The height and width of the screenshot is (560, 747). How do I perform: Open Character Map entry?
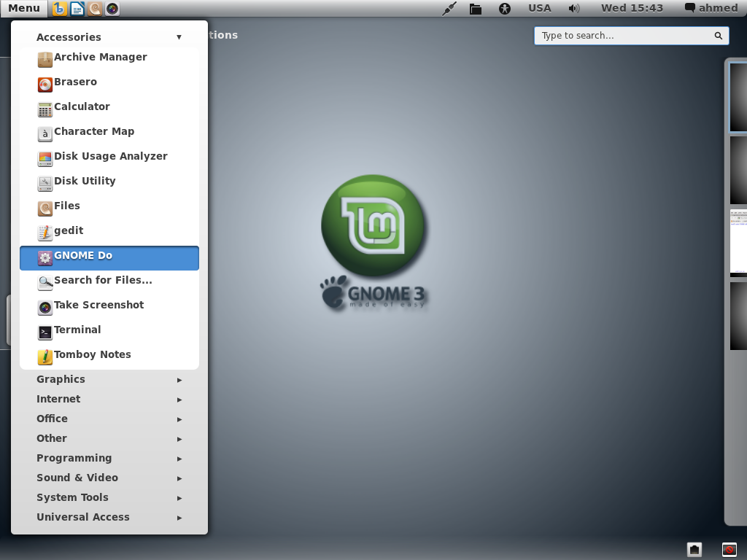[x=109, y=134]
